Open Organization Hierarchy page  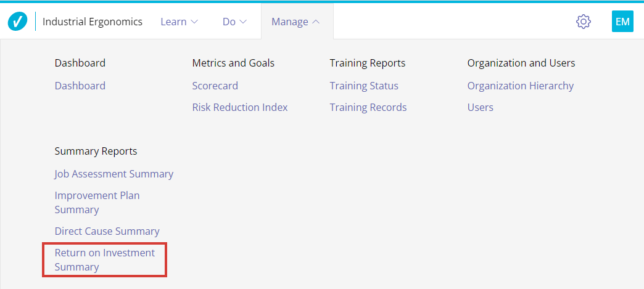pyautogui.click(x=520, y=86)
